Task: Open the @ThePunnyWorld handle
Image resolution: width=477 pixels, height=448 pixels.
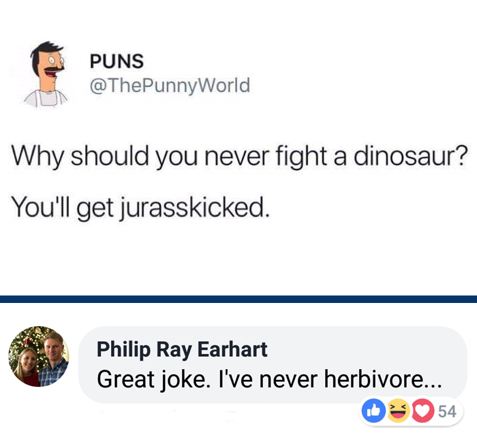Action: (x=170, y=85)
